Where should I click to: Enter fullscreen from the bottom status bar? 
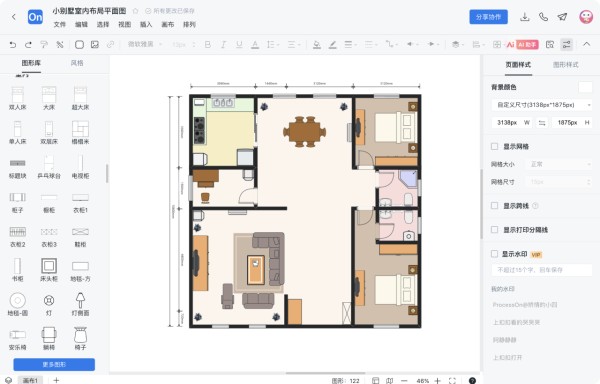coord(452,381)
